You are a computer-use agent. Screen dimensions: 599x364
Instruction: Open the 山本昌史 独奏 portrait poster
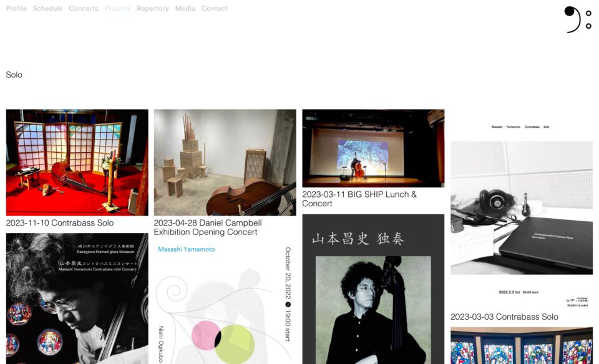pos(373,290)
